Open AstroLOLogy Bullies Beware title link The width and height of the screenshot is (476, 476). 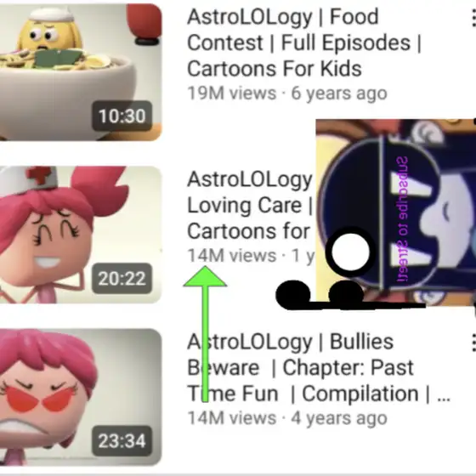319,367
